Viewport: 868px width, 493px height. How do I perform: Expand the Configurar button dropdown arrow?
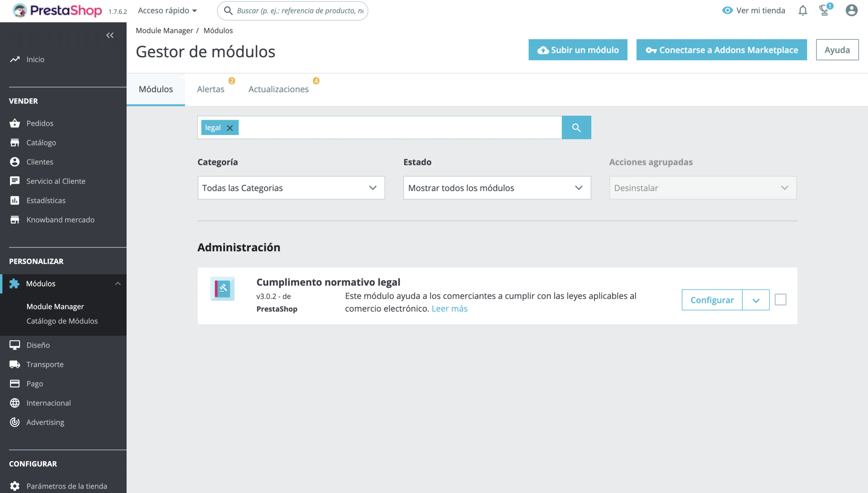pyautogui.click(x=755, y=300)
